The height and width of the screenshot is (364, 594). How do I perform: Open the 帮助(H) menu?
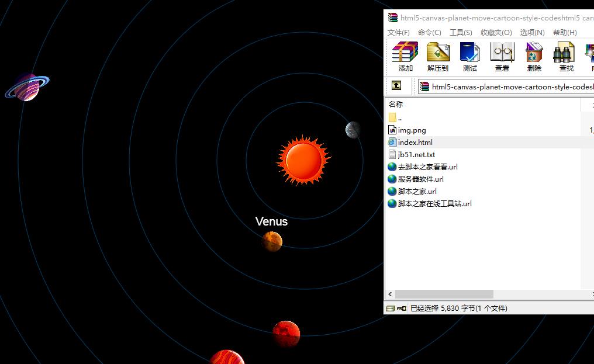565,33
